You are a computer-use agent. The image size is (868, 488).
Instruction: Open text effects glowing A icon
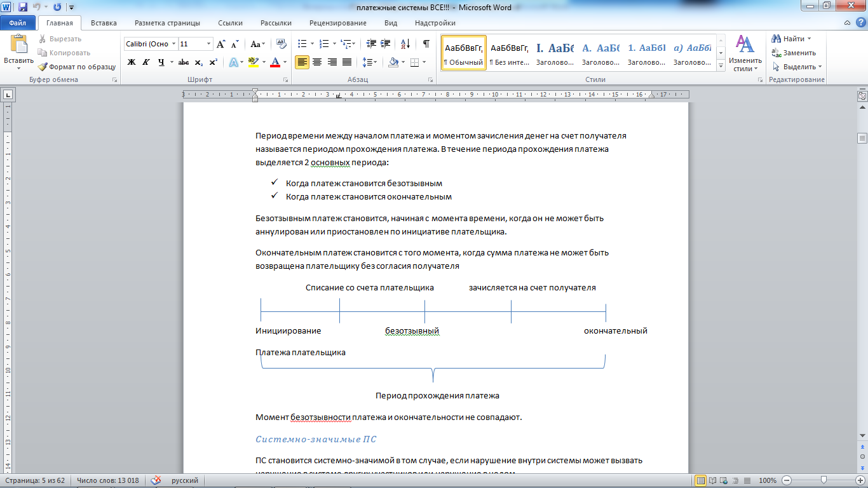[x=233, y=62]
